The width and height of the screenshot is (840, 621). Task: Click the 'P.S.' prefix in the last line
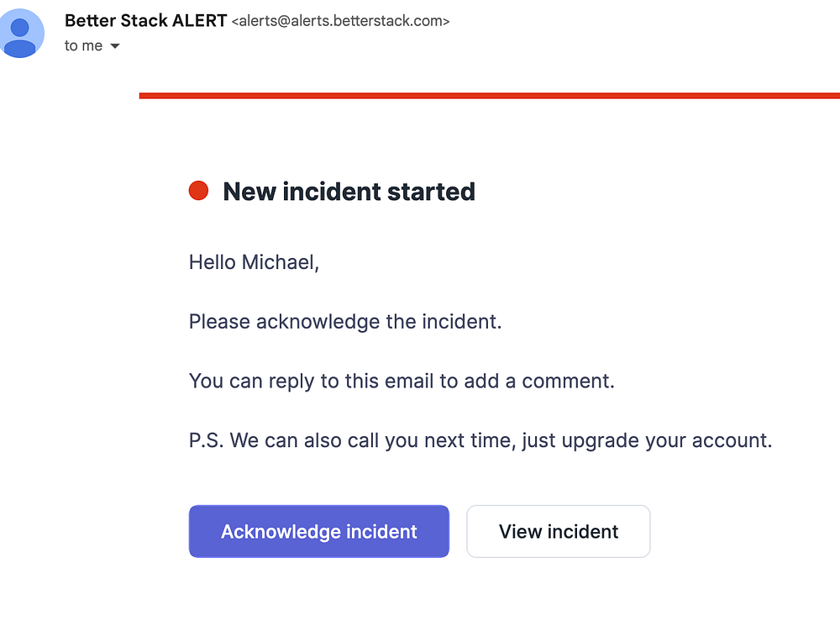click(205, 440)
